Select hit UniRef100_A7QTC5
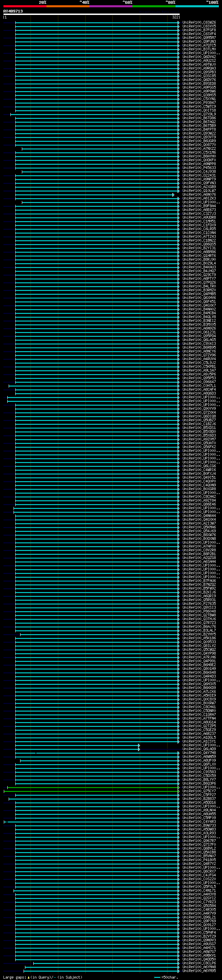Viewport: 222px width, 980px height. 199,46
